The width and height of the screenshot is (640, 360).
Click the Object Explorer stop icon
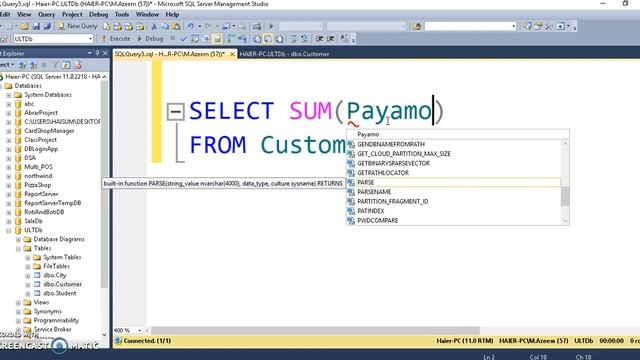pyautogui.click(x=44, y=65)
